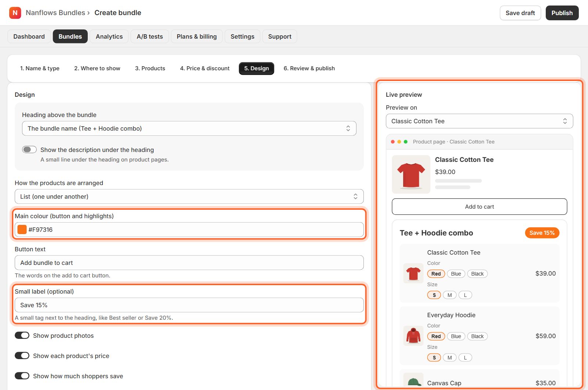Click the Main colour hex input field
The width and height of the screenshot is (588, 390).
click(189, 230)
